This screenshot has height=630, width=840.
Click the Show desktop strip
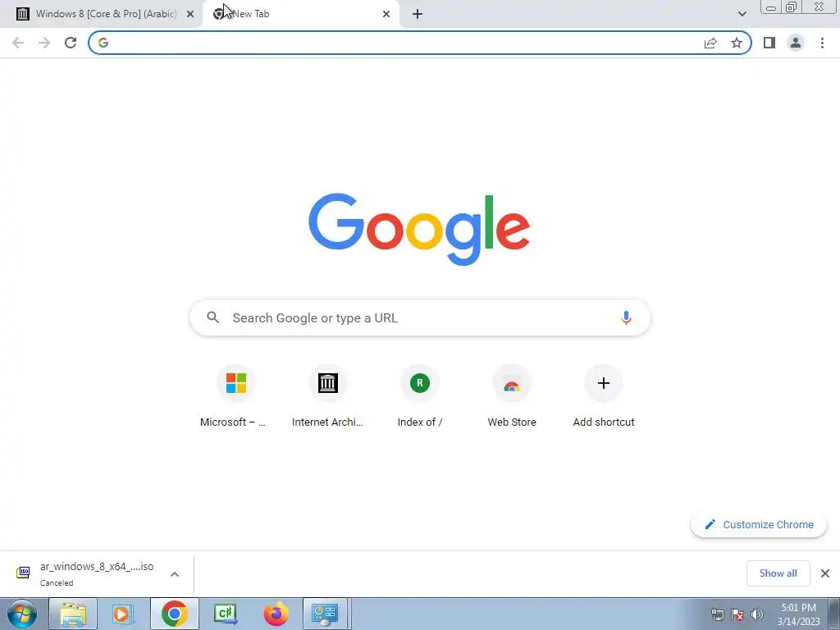point(834,614)
